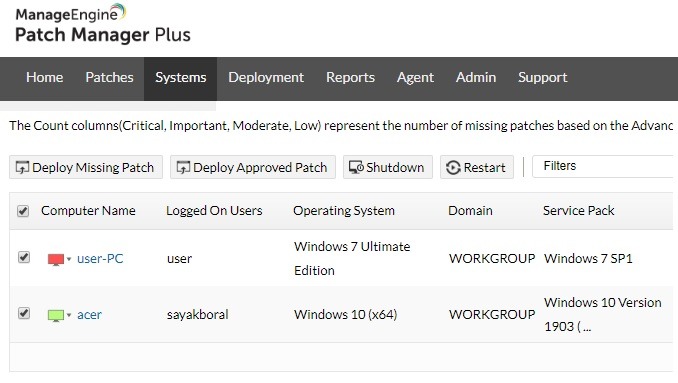Expand the dropdown arrow next to acer
This screenshot has height=383, width=678.
click(x=69, y=315)
